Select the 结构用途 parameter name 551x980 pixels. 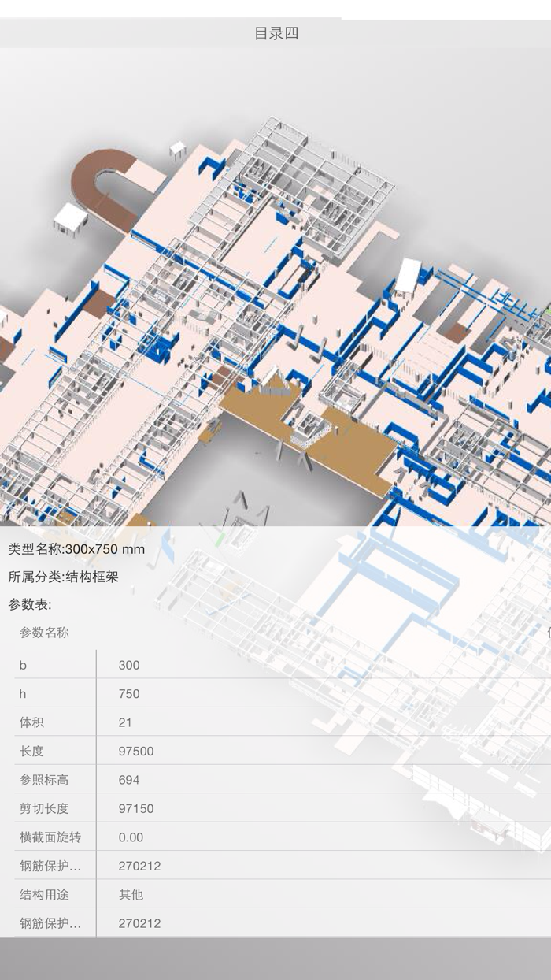44,894
